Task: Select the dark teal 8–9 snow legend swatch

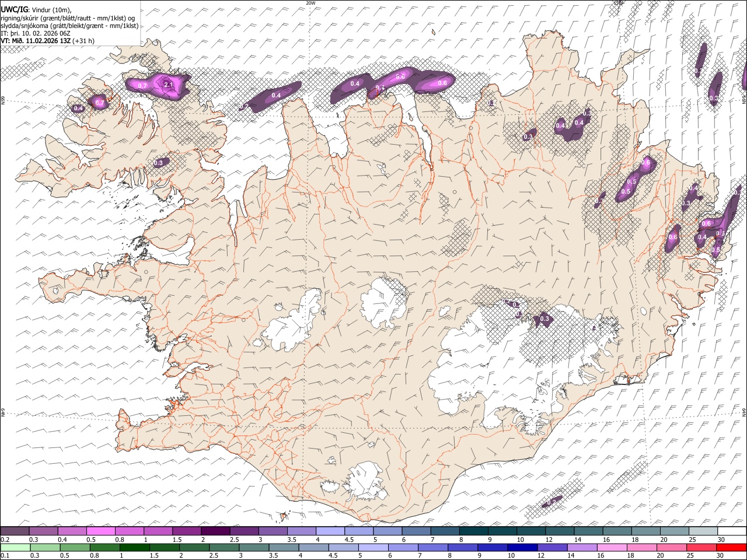Action: (x=473, y=531)
